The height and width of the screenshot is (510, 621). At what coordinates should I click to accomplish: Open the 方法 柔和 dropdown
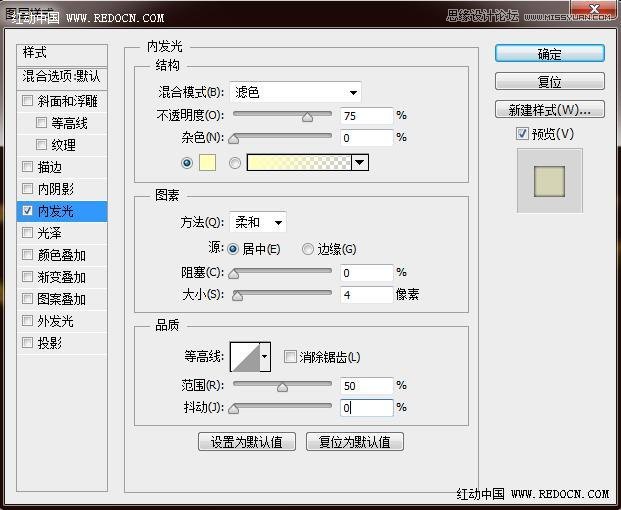click(258, 223)
